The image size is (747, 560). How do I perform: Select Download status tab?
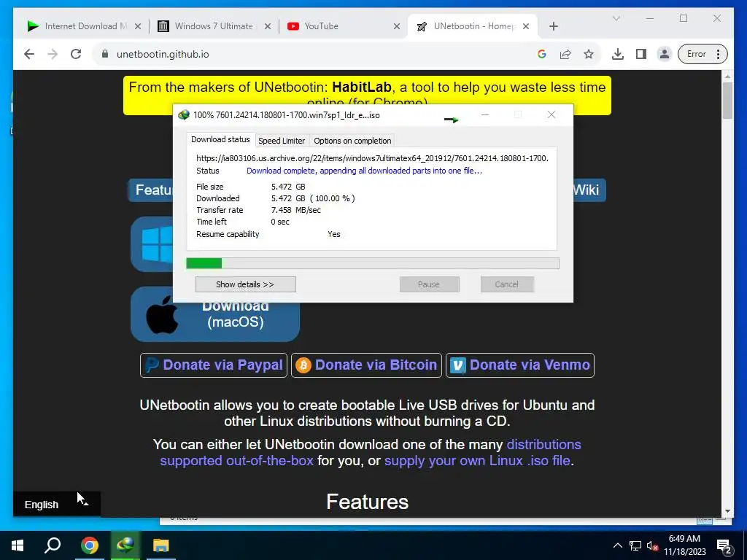coord(220,139)
